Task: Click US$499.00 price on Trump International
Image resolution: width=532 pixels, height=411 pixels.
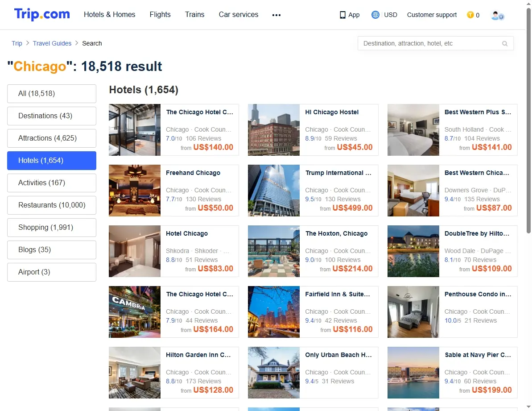Action: pos(353,208)
